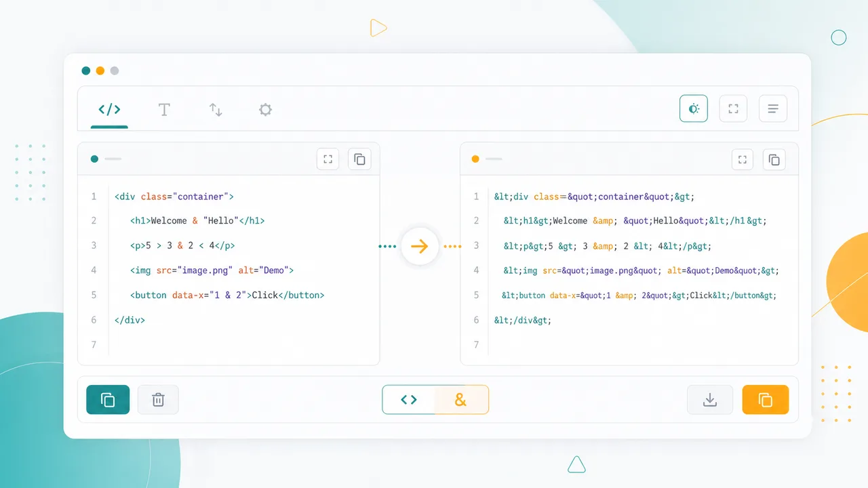The height and width of the screenshot is (488, 868).
Task: Open the up-down arrows swap tab
Action: pyautogui.click(x=216, y=110)
